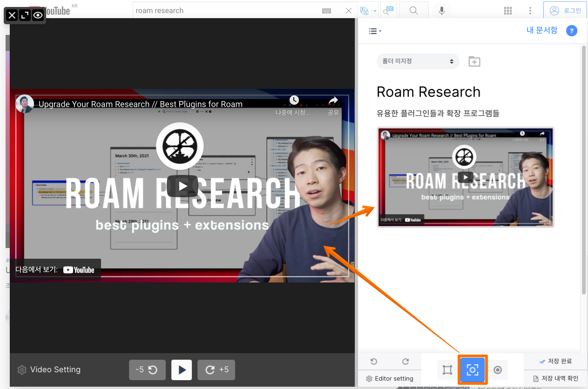Click the redo arrow in the editor
Screen dimensions: 588x389
(x=405, y=362)
